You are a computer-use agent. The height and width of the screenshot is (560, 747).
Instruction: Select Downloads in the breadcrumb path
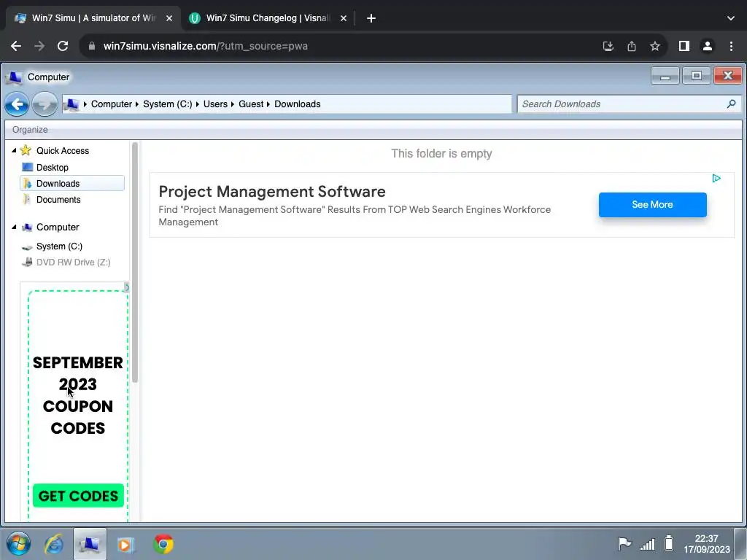pyautogui.click(x=298, y=104)
